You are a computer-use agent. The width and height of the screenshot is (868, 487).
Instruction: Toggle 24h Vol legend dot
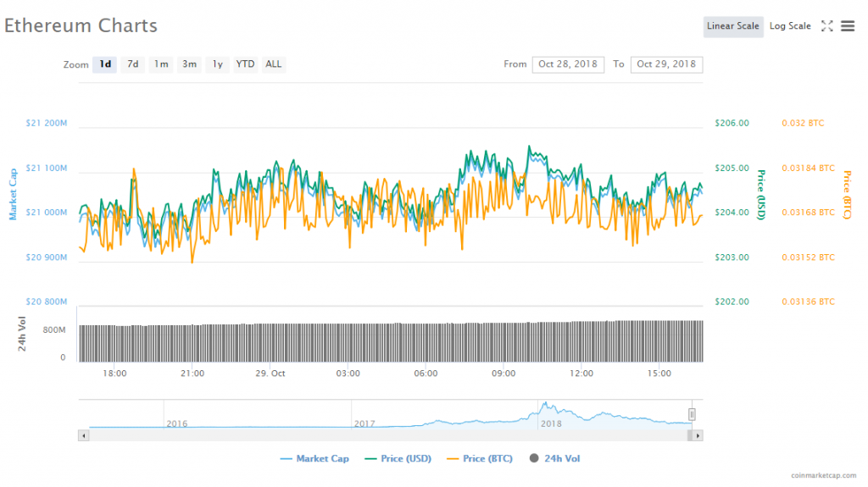pos(534,459)
